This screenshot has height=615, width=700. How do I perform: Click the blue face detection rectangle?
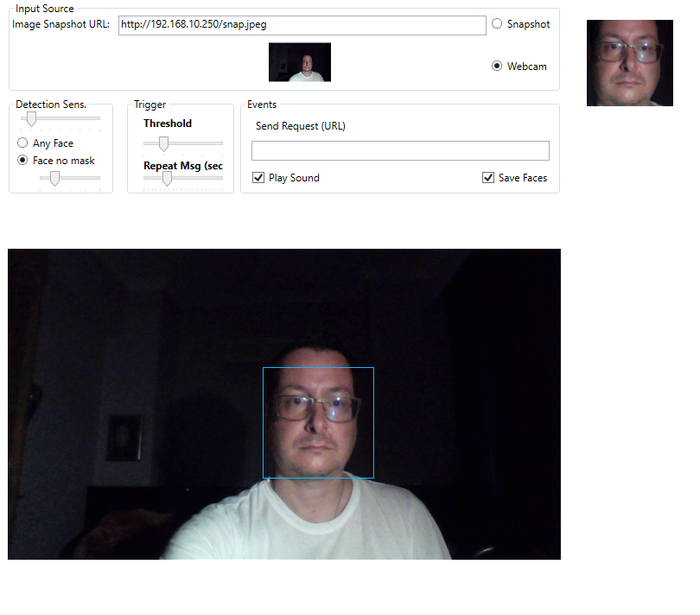coord(318,368)
